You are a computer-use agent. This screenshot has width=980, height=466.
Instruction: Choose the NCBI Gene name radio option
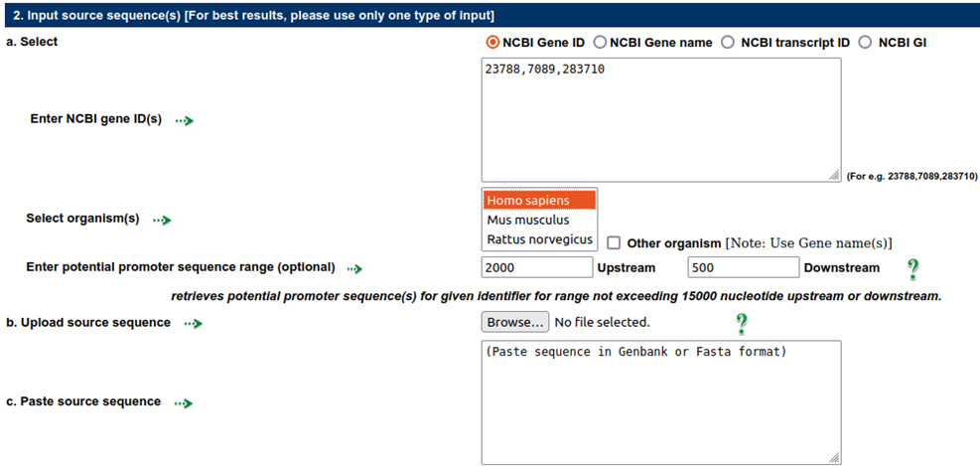tap(600, 43)
